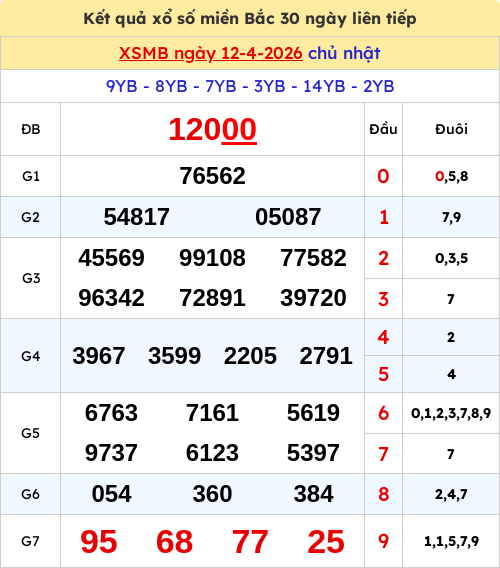500x568 pixels.
Task: Click the ĐB row label
Action: (31, 129)
